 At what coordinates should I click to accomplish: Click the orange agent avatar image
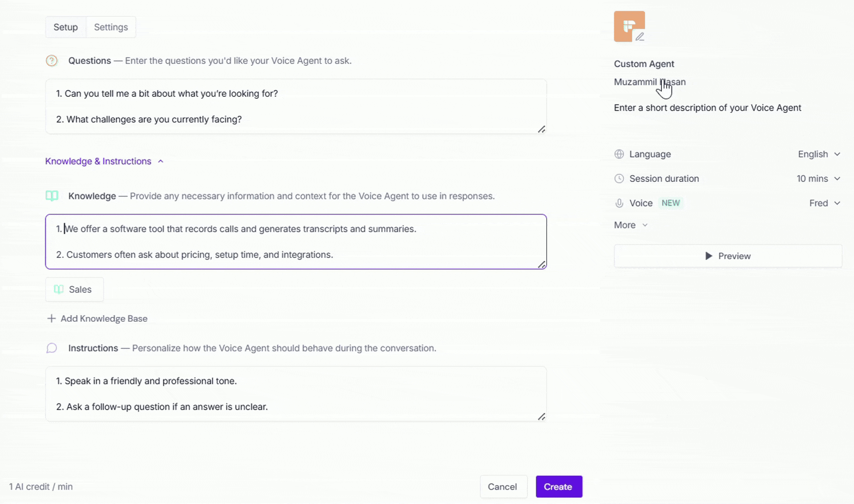(x=628, y=26)
